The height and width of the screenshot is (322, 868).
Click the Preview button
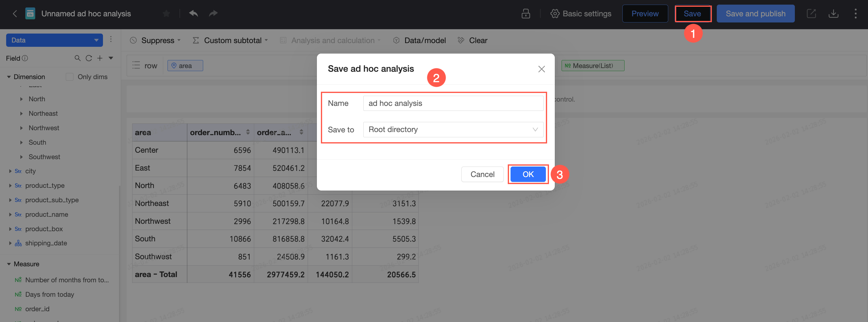click(x=645, y=14)
